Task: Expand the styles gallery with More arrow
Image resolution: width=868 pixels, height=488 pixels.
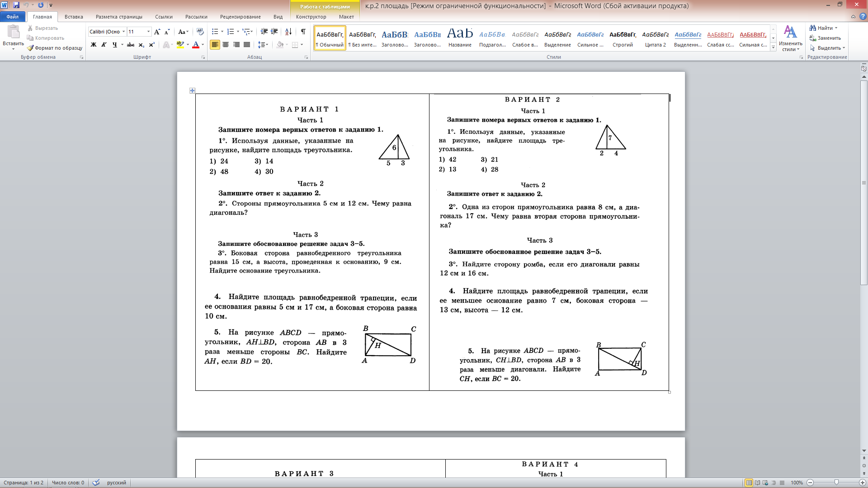Action: pos(774,47)
